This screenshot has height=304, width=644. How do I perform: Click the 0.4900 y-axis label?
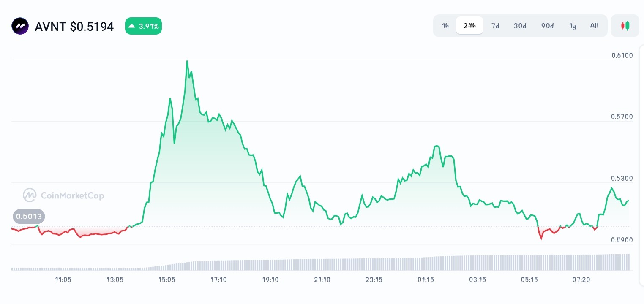[x=622, y=240]
